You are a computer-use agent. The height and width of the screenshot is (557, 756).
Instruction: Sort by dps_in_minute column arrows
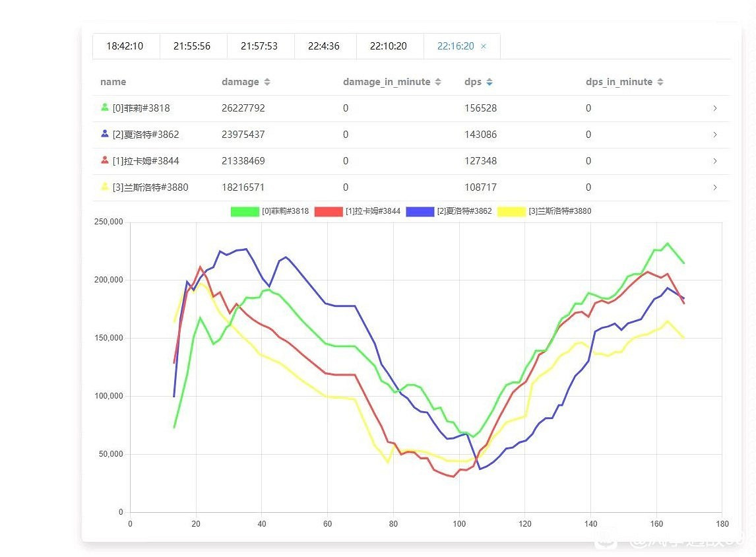point(660,82)
